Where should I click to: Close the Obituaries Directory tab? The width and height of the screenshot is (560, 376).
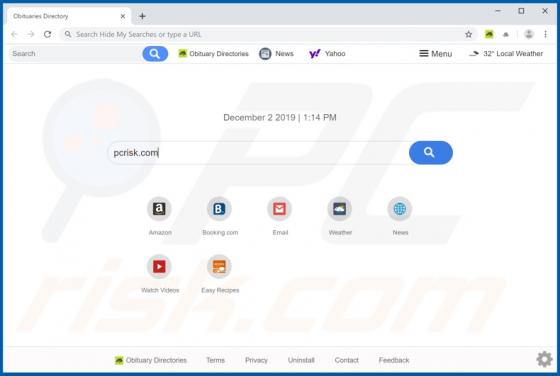[x=122, y=16]
